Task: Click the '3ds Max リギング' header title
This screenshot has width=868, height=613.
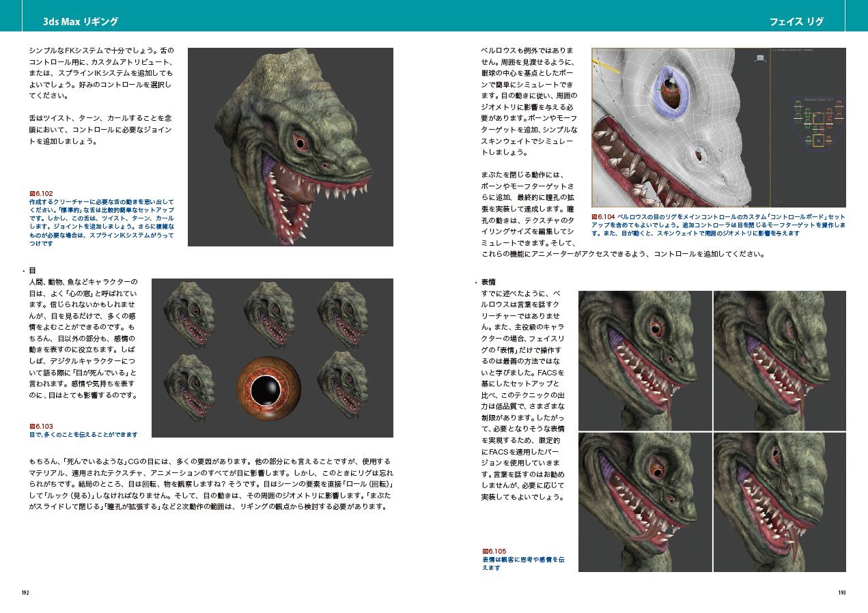Action: coord(81,22)
